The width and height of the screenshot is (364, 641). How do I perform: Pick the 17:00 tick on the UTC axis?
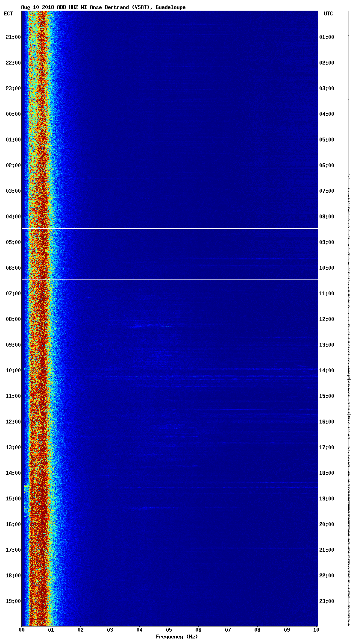click(x=326, y=447)
